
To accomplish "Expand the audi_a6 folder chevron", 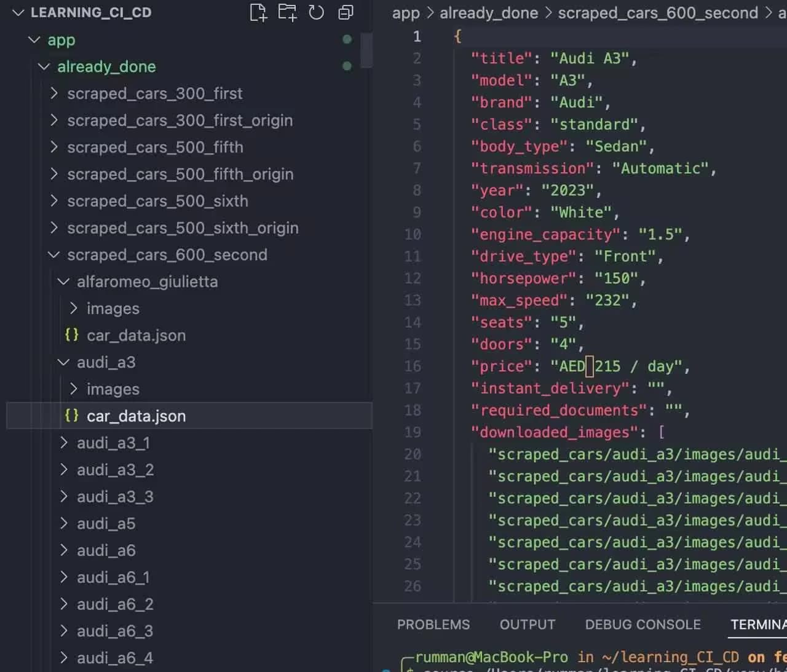I will (64, 550).
